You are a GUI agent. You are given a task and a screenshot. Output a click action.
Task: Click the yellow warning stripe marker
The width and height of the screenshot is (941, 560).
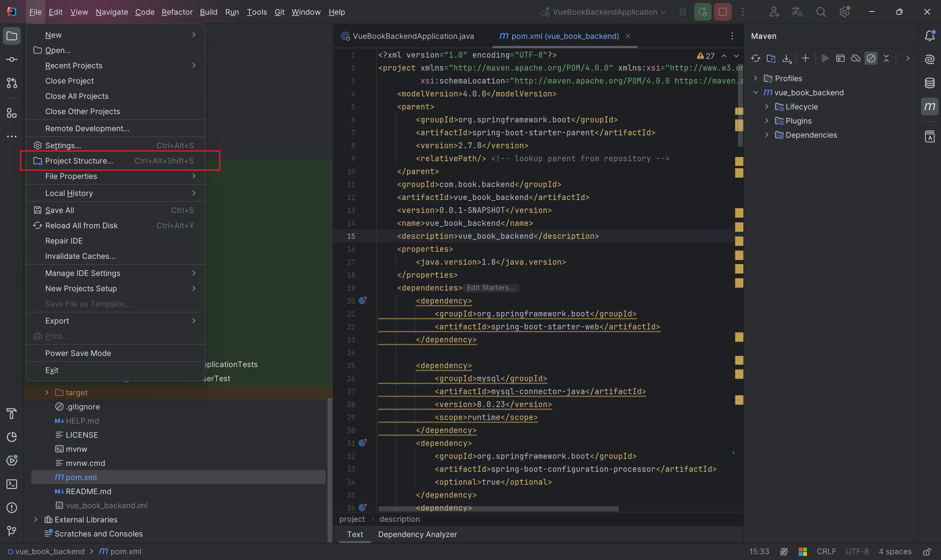[739, 161]
